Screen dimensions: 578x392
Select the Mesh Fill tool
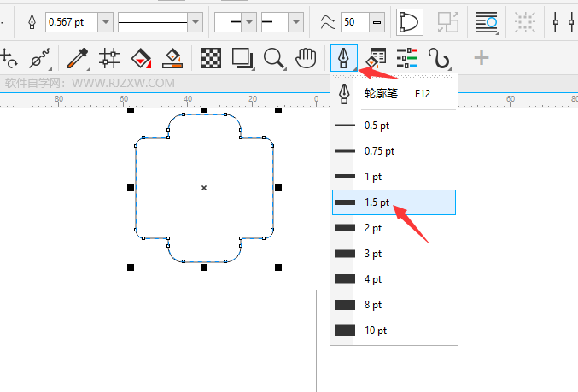(109, 58)
